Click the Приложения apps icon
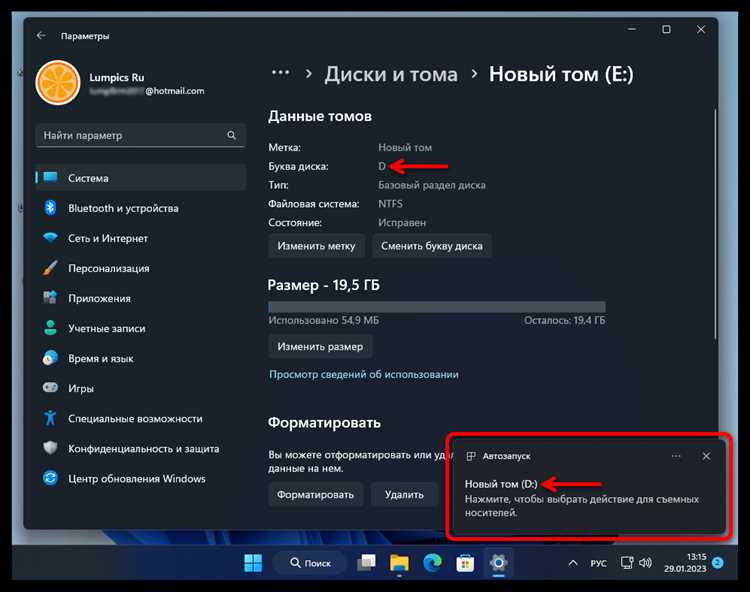750x592 pixels. [50, 297]
